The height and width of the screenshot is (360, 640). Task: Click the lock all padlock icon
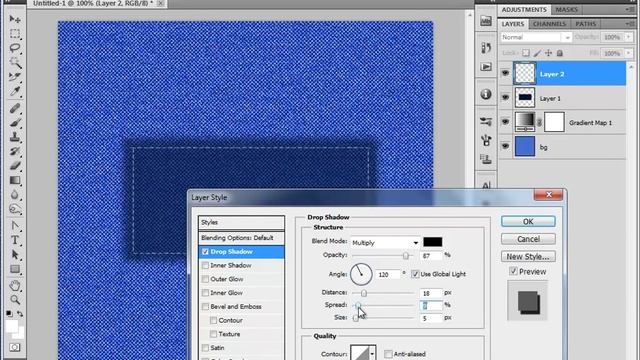pos(560,53)
